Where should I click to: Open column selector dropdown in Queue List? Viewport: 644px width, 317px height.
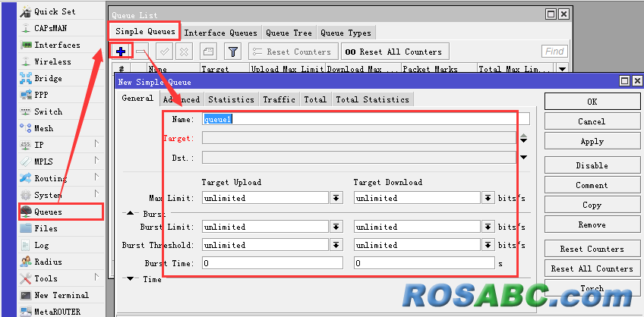(x=562, y=69)
